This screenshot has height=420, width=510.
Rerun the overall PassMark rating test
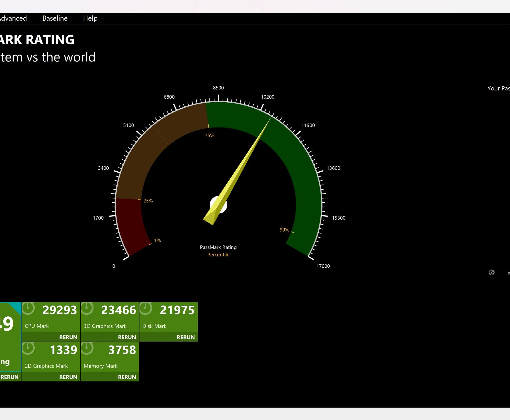pos(9,377)
